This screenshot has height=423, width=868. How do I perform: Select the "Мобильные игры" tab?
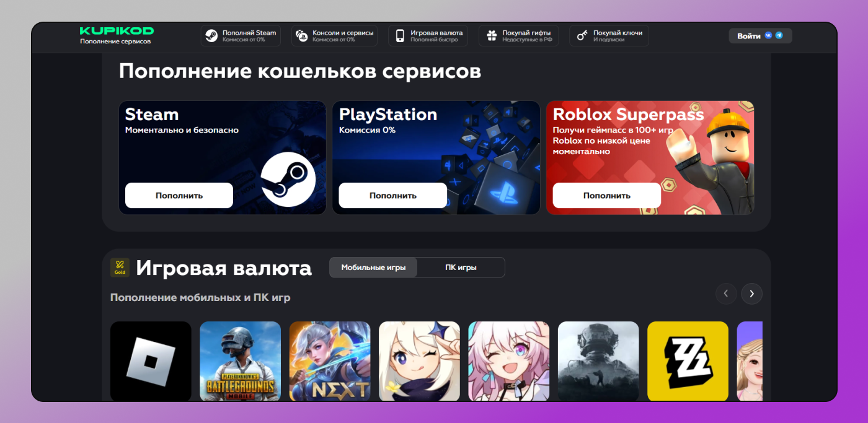[x=373, y=267]
